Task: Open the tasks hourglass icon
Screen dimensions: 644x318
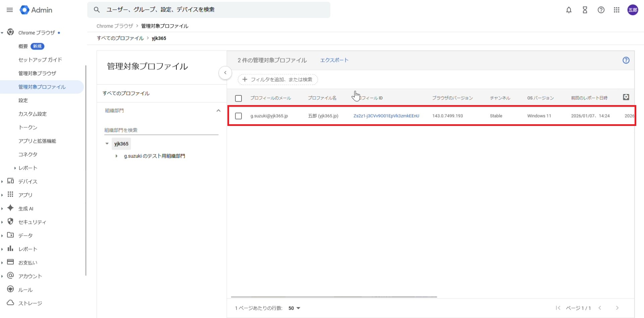Action: click(585, 10)
